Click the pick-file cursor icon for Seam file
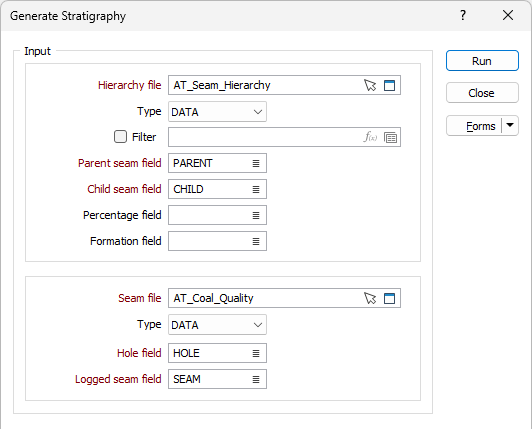The image size is (532, 429). (x=370, y=298)
